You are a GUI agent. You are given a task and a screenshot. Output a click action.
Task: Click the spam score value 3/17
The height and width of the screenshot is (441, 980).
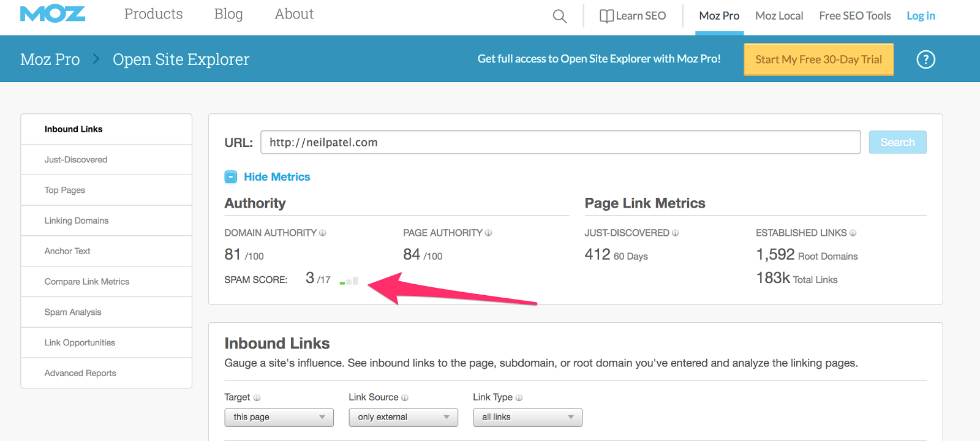coord(318,279)
